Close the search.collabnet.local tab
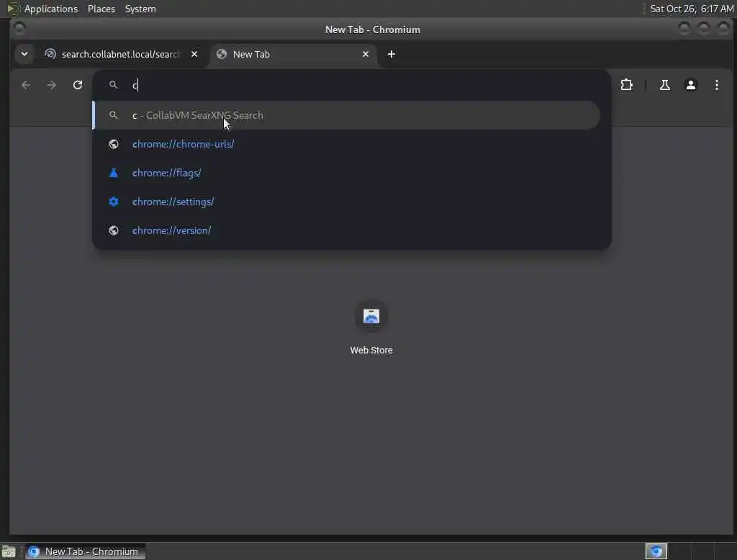 point(194,54)
